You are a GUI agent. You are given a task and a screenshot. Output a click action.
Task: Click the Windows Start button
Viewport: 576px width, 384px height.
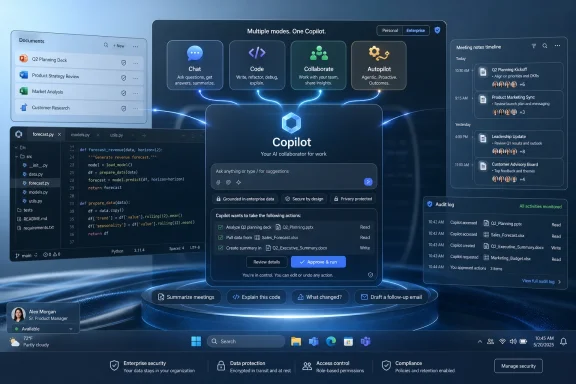(196, 341)
